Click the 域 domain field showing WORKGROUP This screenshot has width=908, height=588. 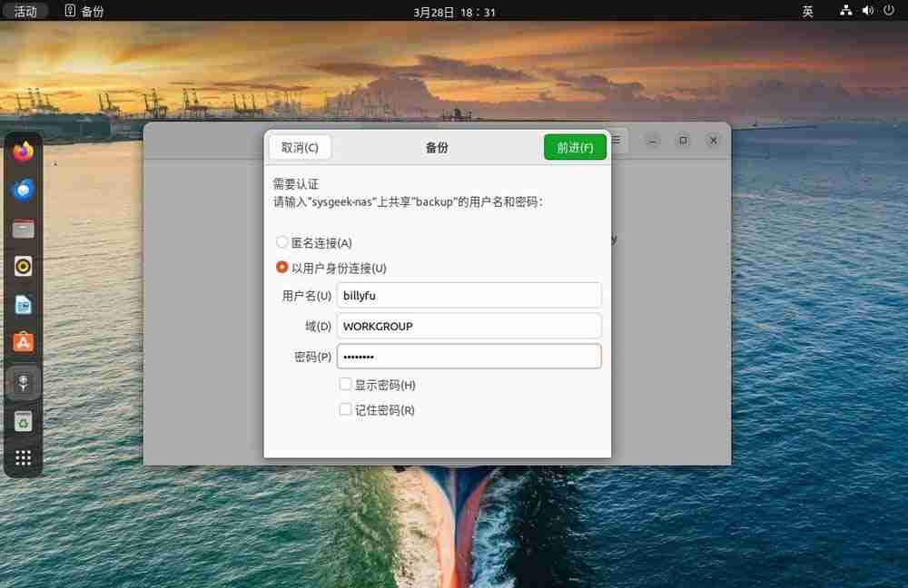(x=469, y=326)
